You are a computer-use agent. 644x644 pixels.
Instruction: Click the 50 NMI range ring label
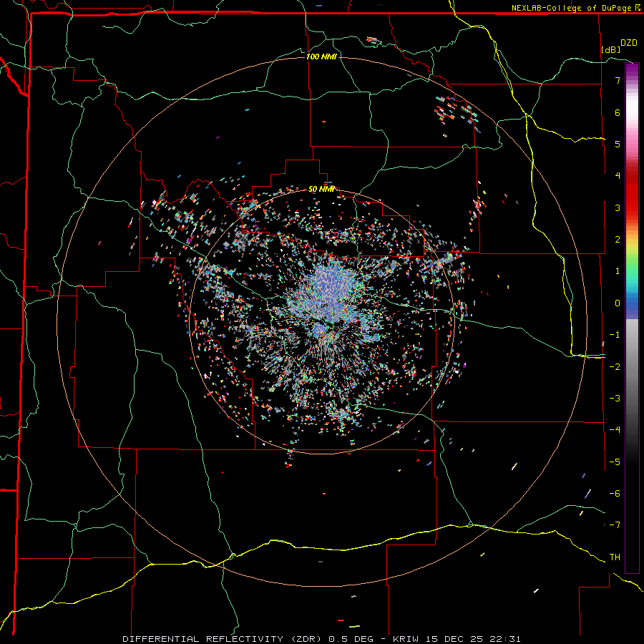point(321,189)
